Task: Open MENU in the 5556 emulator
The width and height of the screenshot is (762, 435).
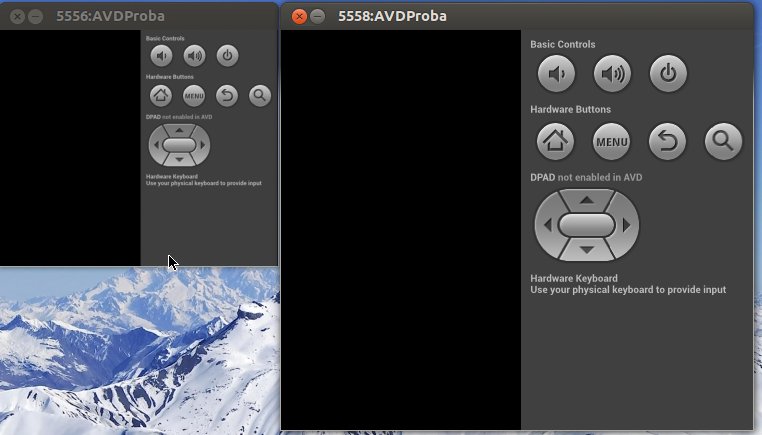Action: 194,96
